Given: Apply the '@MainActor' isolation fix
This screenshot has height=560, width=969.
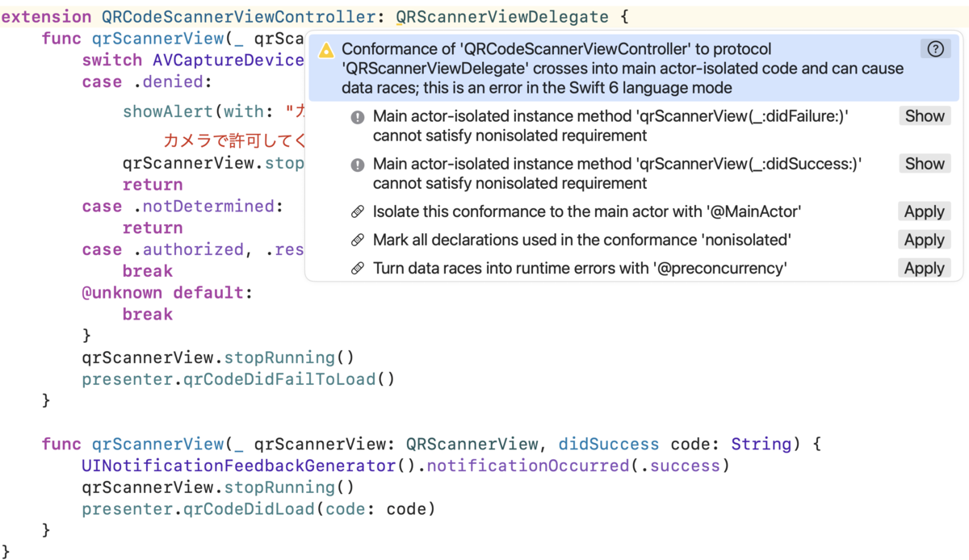Looking at the screenshot, I should pos(925,212).
